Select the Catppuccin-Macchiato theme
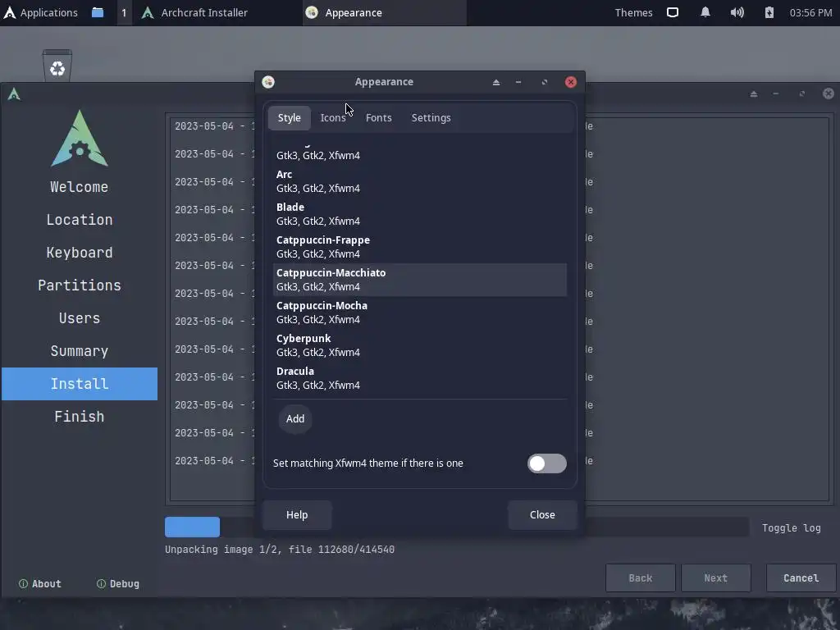This screenshot has width=840, height=630. (419, 280)
